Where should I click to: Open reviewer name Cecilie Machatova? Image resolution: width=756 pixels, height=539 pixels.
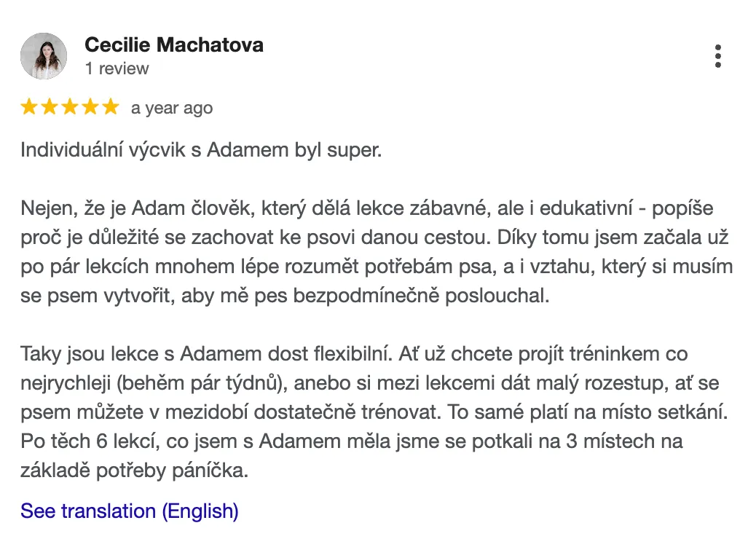[174, 45]
